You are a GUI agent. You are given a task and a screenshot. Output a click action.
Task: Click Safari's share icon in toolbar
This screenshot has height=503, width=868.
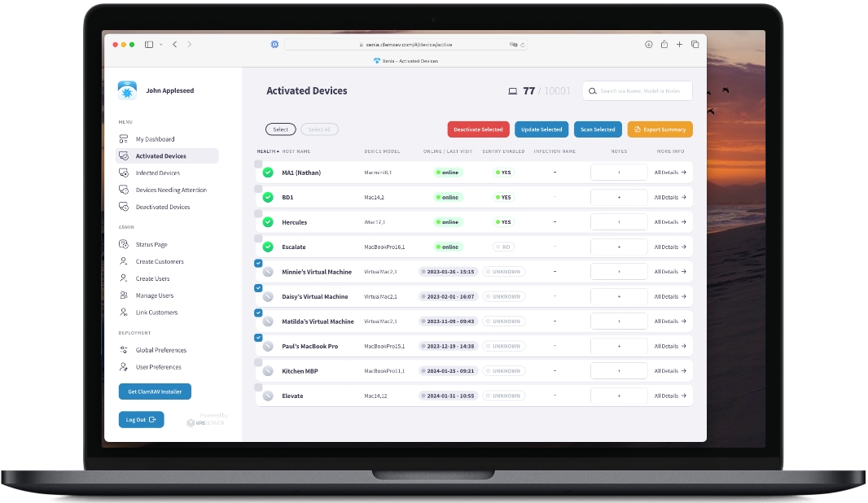click(x=664, y=45)
